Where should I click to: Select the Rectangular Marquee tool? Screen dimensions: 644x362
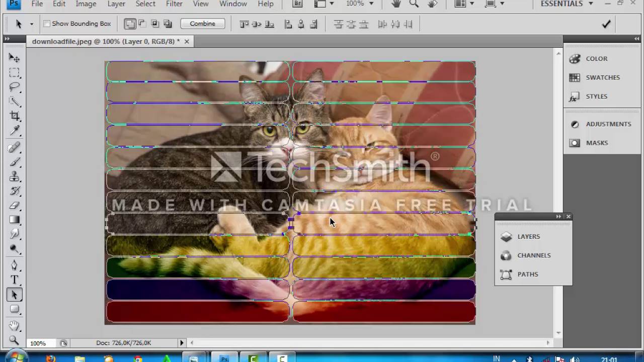pos(14,72)
